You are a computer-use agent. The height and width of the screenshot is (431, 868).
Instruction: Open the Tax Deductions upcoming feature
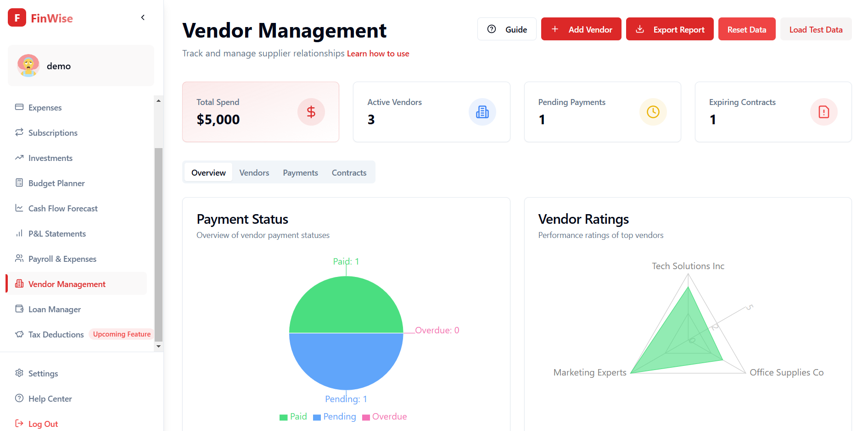click(55, 334)
